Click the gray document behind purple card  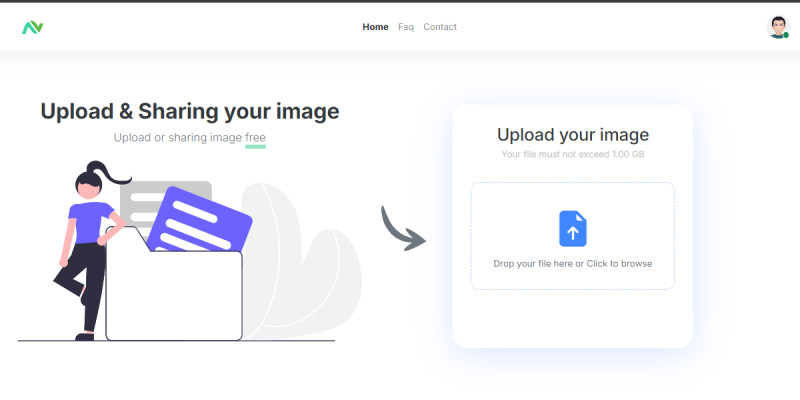[x=140, y=200]
